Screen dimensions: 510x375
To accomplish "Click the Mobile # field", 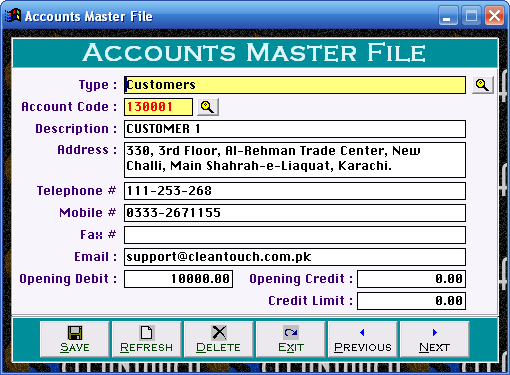I will pos(295,213).
